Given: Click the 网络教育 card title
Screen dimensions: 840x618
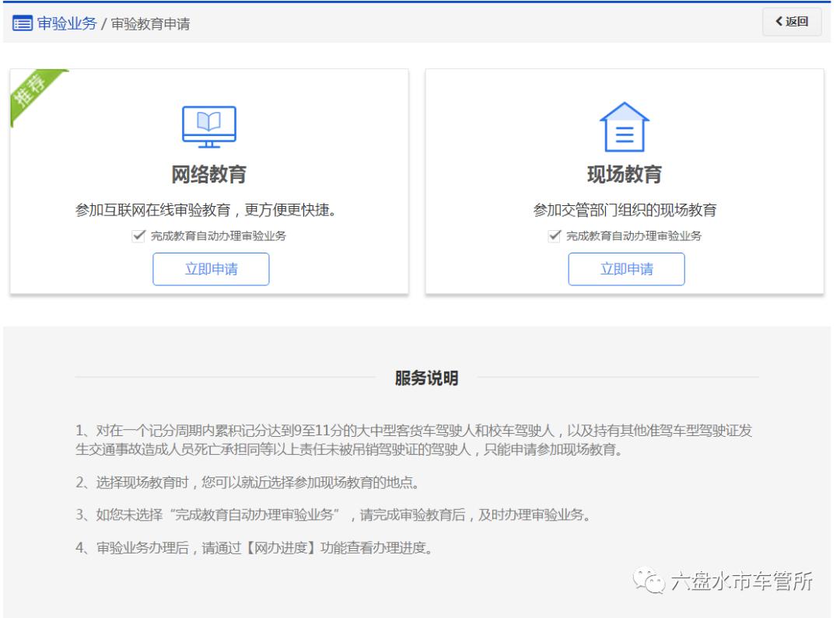Looking at the screenshot, I should tap(210, 174).
